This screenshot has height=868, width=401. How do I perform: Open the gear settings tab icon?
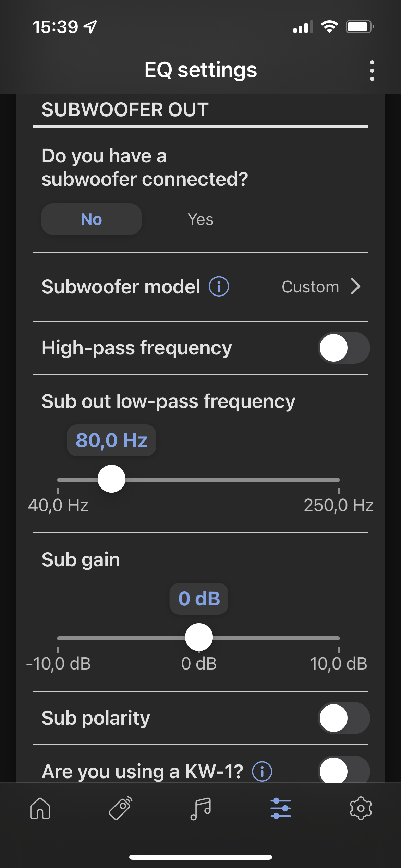click(x=361, y=808)
